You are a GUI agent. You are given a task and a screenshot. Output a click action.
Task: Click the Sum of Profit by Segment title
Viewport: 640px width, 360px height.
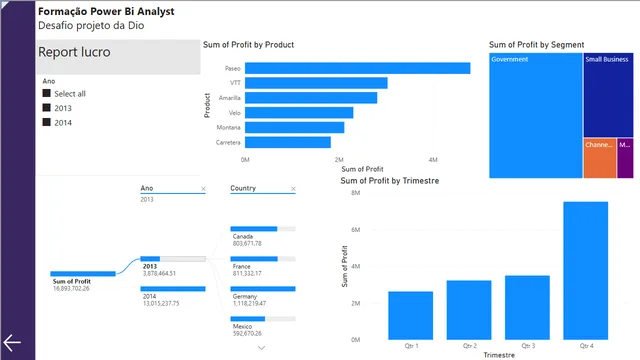coord(536,44)
